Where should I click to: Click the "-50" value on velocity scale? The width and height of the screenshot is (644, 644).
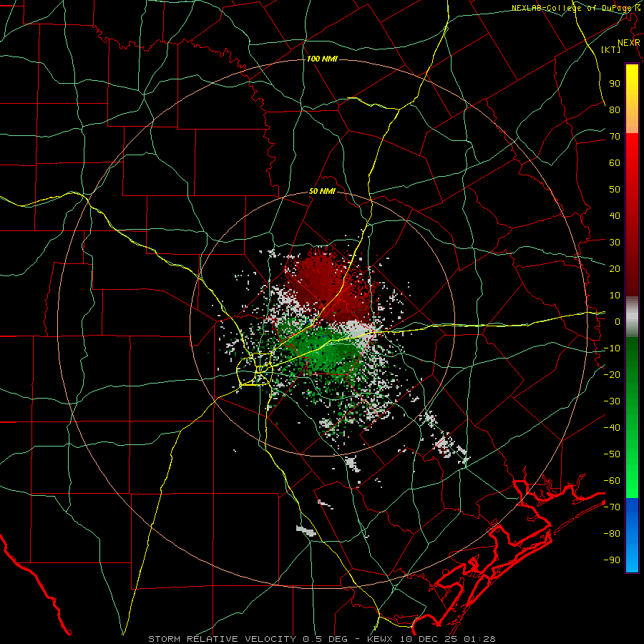point(612,454)
